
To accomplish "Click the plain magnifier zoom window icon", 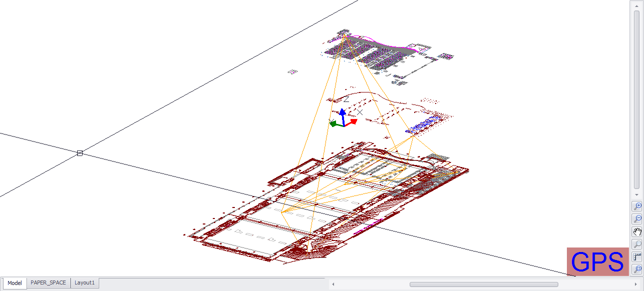I will (x=637, y=244).
